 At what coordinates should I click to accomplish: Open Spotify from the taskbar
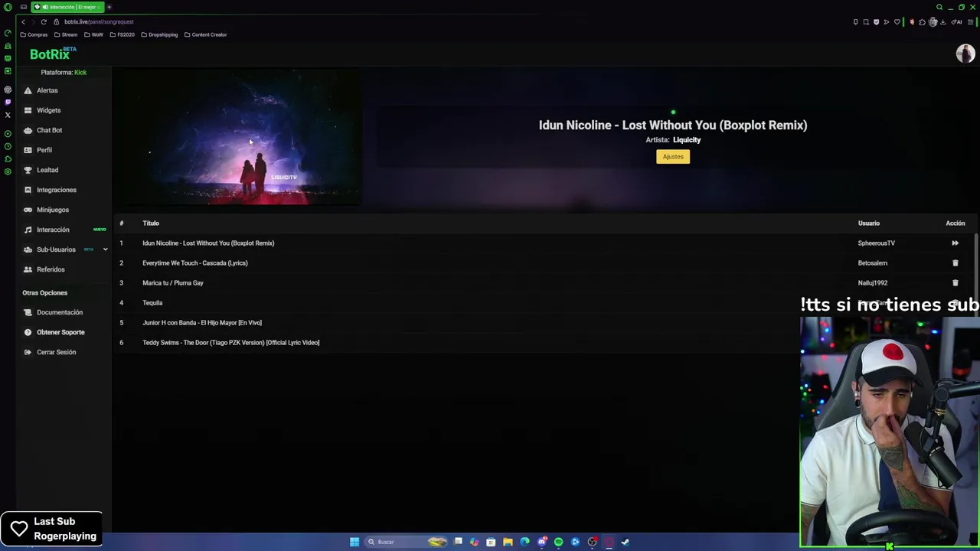[x=558, y=542]
